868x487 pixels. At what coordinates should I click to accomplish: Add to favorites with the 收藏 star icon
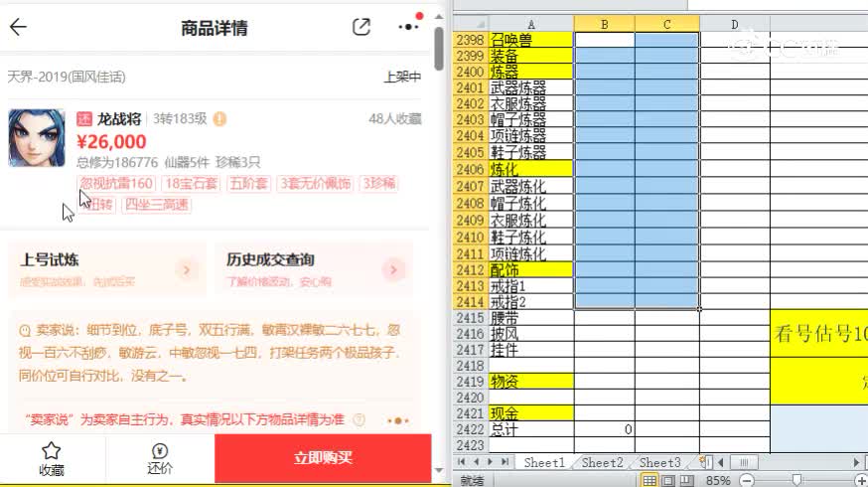(x=52, y=459)
